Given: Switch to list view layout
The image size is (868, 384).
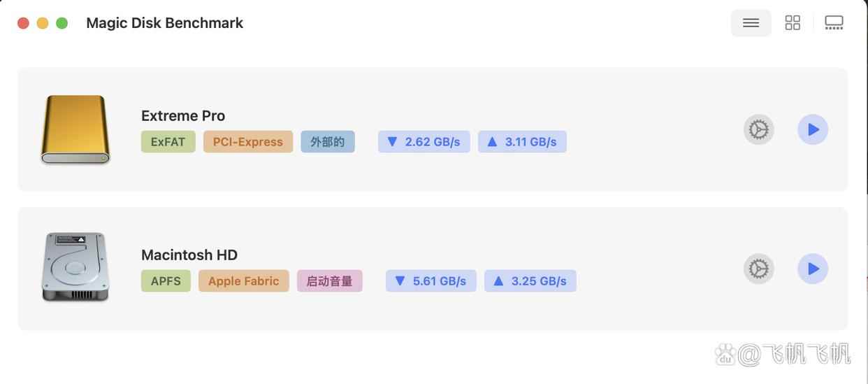Looking at the screenshot, I should pyautogui.click(x=751, y=23).
